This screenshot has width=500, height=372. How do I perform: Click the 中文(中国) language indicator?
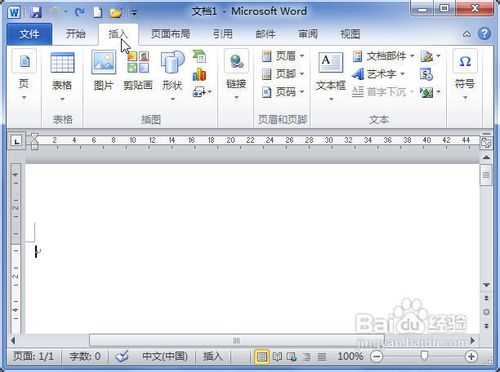165,356
